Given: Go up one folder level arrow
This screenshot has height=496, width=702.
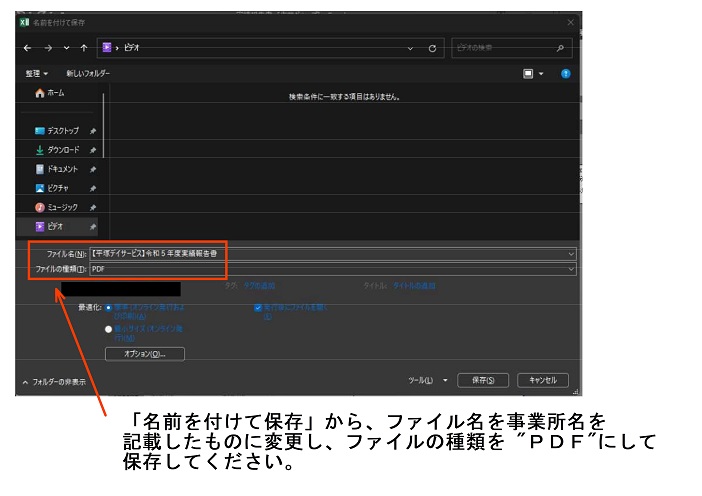Looking at the screenshot, I should (84, 48).
